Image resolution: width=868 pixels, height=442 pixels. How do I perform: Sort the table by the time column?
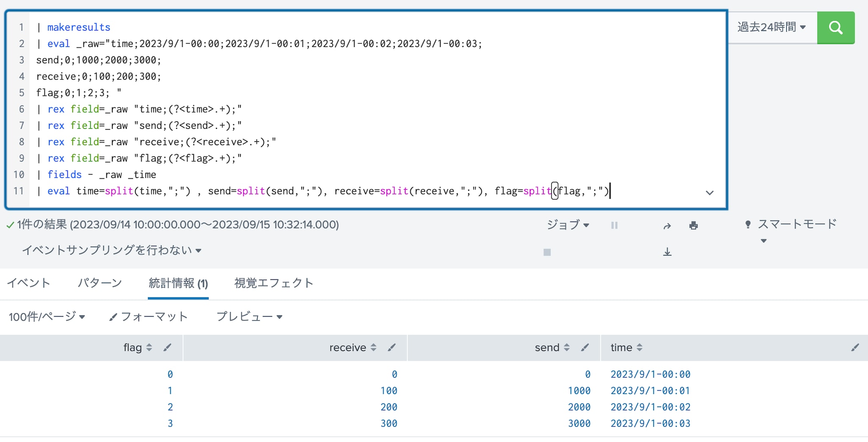pyautogui.click(x=626, y=347)
